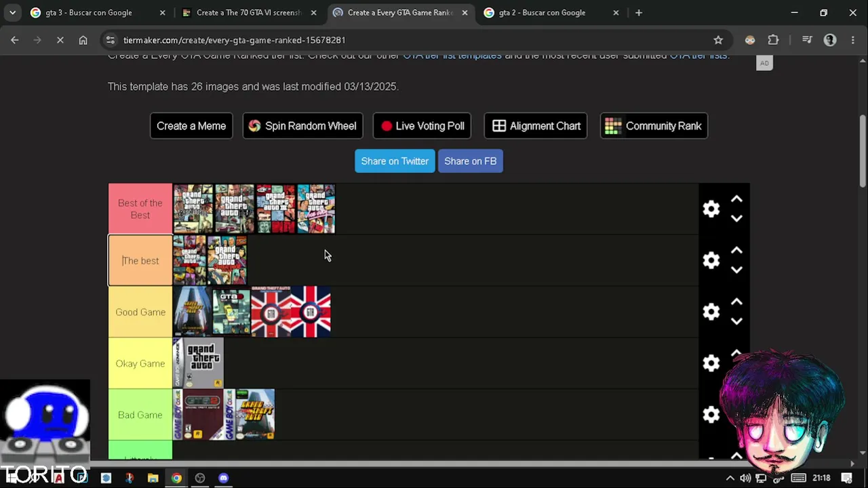This screenshot has height=488, width=868.
Task: Click the address bar URL
Action: (x=235, y=40)
